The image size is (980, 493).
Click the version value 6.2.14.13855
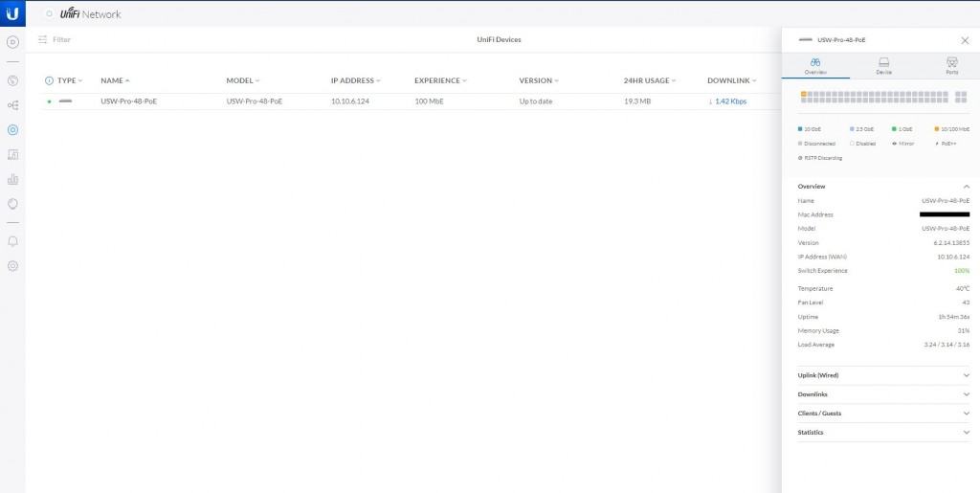coord(952,242)
